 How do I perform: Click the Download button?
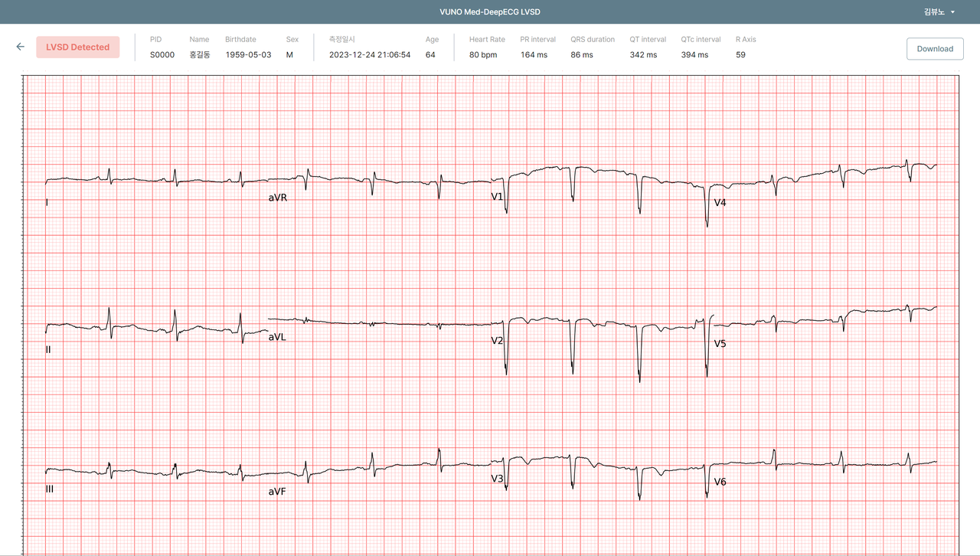click(935, 48)
